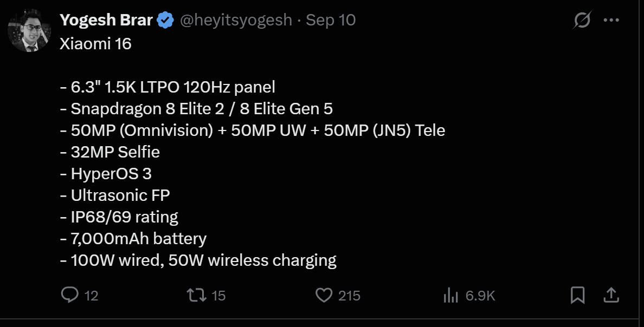The width and height of the screenshot is (644, 327).
Task: Click Yogesh Brar's profile avatar
Action: [x=29, y=30]
